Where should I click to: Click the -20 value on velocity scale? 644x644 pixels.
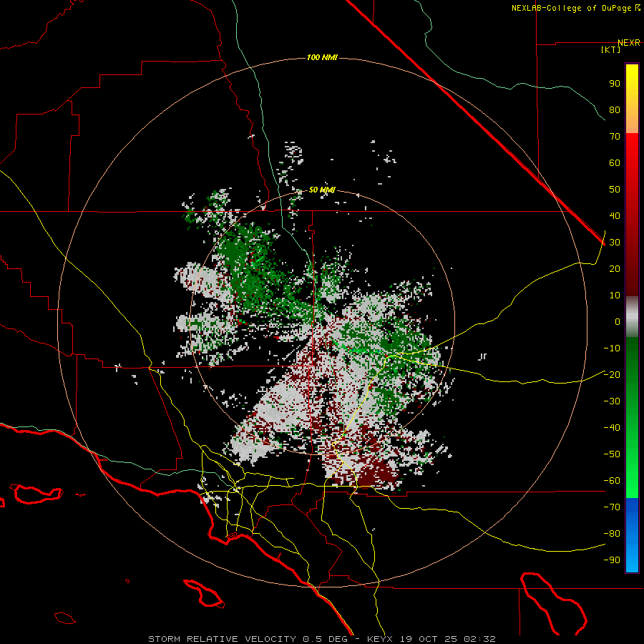(x=612, y=374)
